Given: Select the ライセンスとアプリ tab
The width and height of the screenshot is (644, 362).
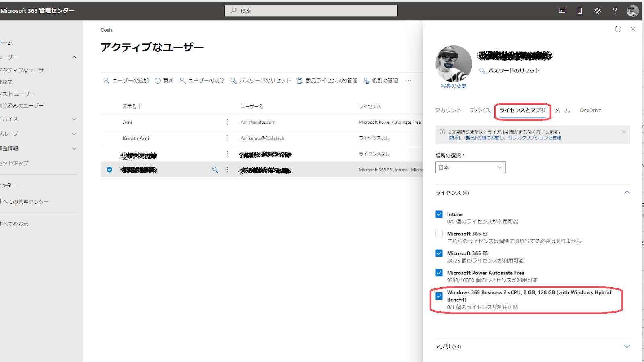Looking at the screenshot, I should [522, 110].
